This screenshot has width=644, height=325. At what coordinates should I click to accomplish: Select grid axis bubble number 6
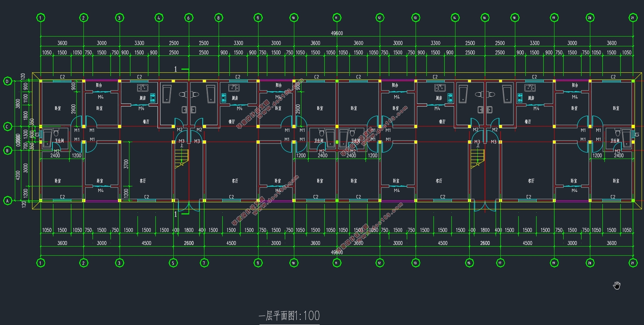189,18
